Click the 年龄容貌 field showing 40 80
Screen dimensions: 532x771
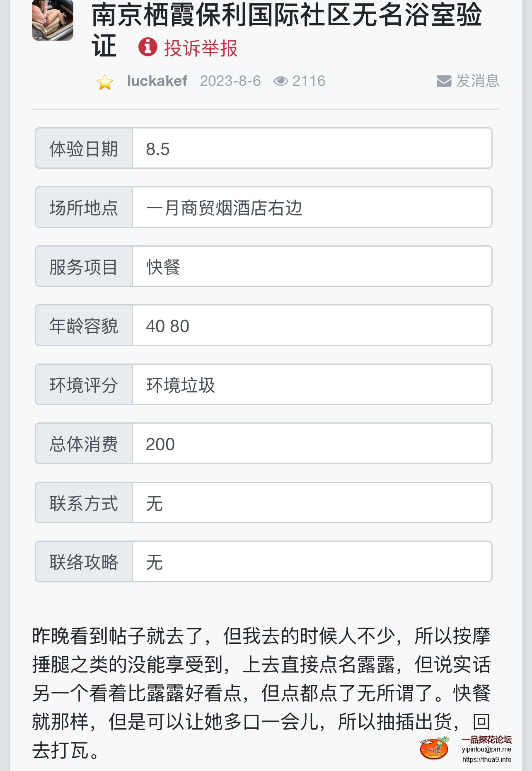[x=312, y=325]
